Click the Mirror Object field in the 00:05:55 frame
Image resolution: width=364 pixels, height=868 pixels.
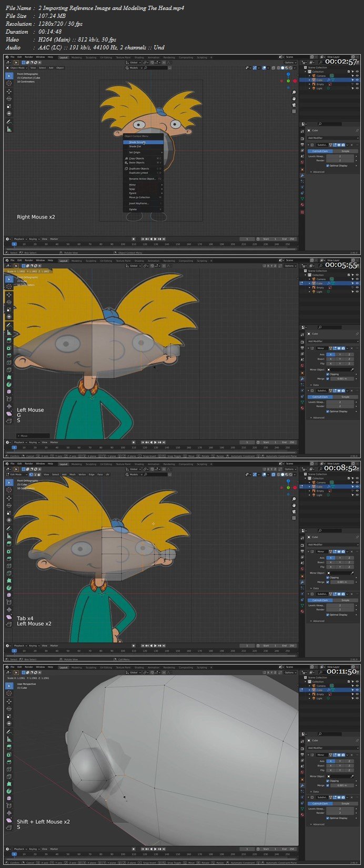click(x=341, y=369)
